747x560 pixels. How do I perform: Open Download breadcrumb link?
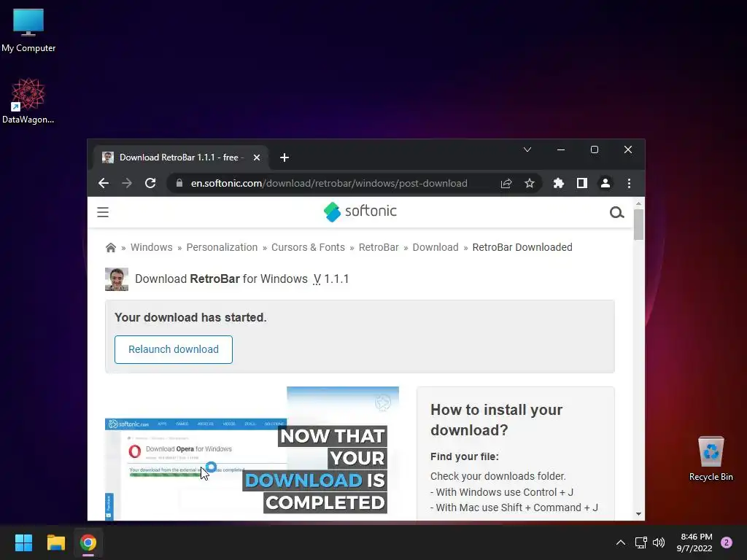[436, 248]
